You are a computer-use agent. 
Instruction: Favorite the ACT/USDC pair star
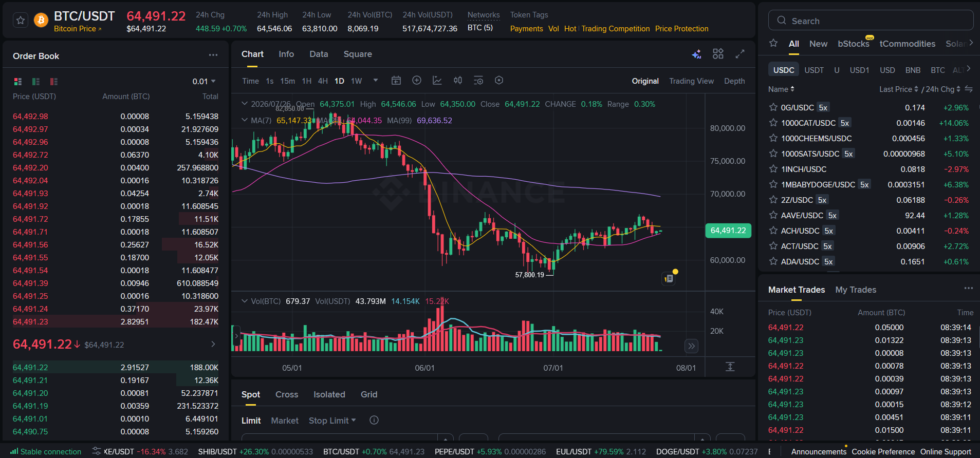pyautogui.click(x=773, y=246)
